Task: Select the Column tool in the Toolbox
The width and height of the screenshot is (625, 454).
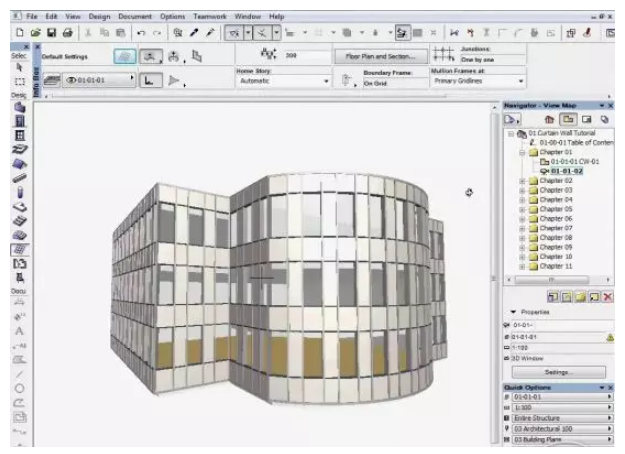Action: coord(20,193)
